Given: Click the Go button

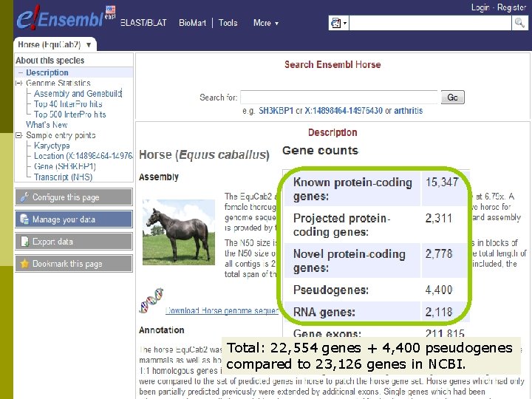Looking at the screenshot, I should [453, 98].
